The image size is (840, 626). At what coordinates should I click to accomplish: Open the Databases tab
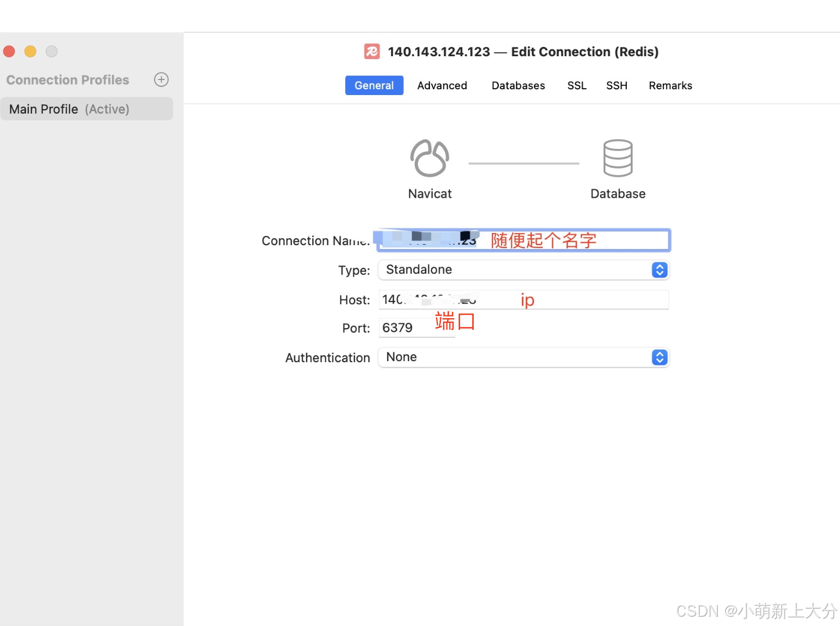(x=518, y=85)
